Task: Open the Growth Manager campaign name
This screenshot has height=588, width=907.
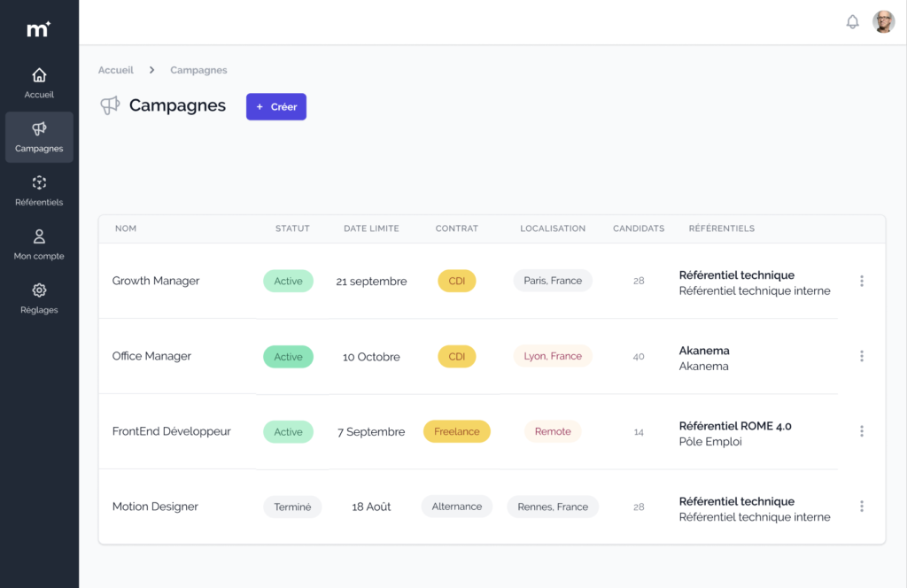Action: [x=156, y=281]
